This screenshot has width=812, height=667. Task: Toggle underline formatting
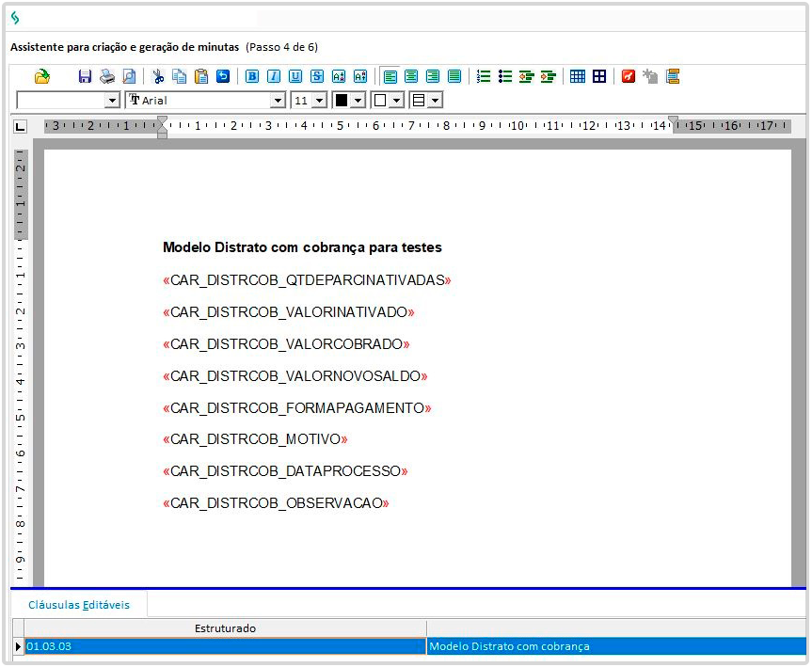coord(295,77)
